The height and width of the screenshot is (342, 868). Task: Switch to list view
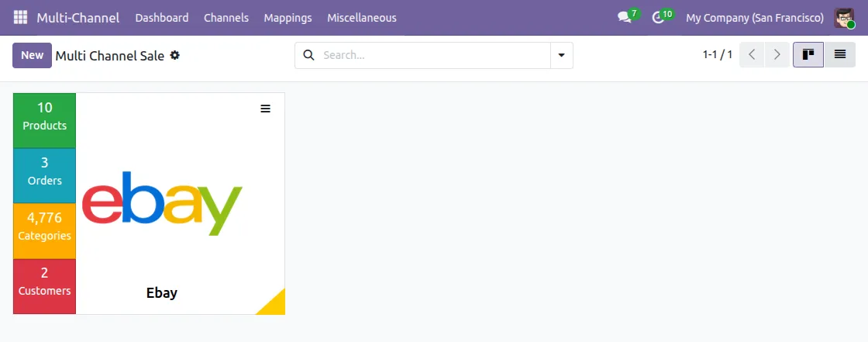(840, 55)
